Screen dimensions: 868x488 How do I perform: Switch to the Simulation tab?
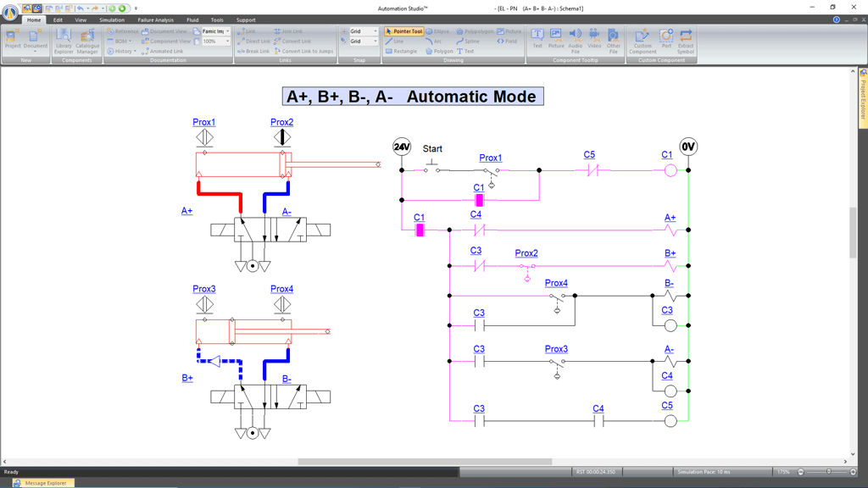click(111, 19)
